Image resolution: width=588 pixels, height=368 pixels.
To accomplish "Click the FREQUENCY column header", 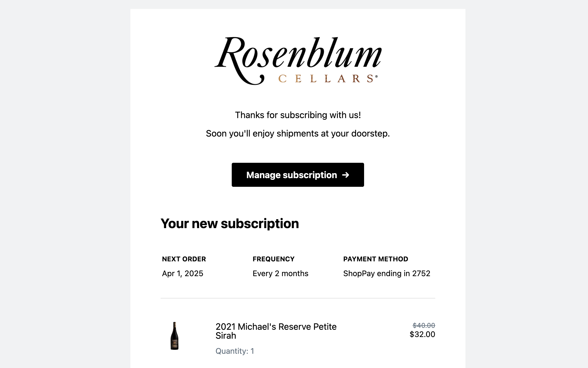I will (274, 259).
